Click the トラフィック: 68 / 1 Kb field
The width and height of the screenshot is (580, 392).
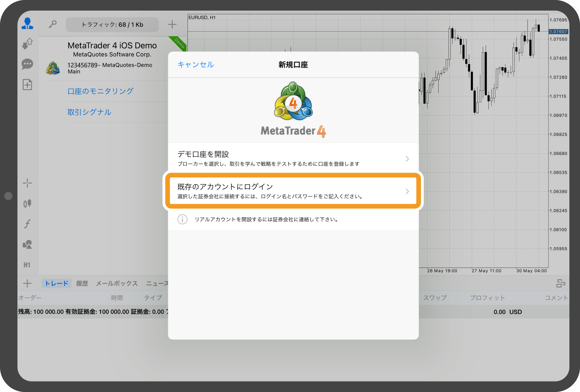[112, 25]
